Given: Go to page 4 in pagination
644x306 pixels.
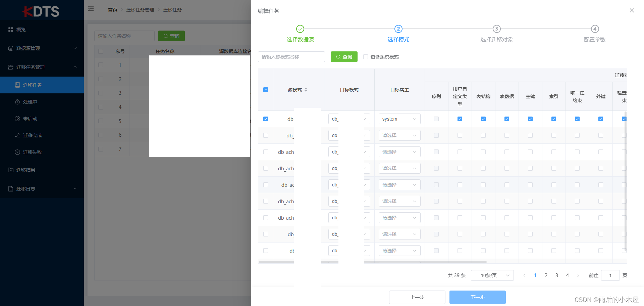Looking at the screenshot, I should pos(568,275).
